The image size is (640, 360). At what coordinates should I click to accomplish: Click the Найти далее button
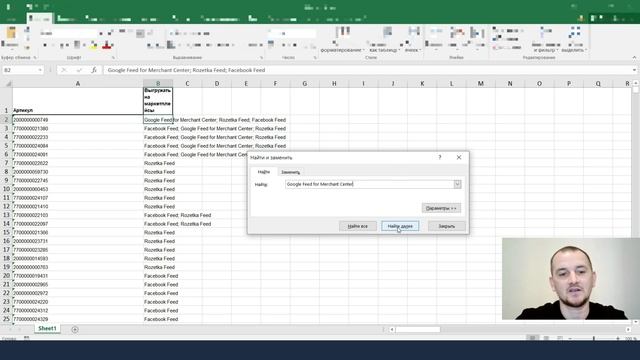[400, 226]
